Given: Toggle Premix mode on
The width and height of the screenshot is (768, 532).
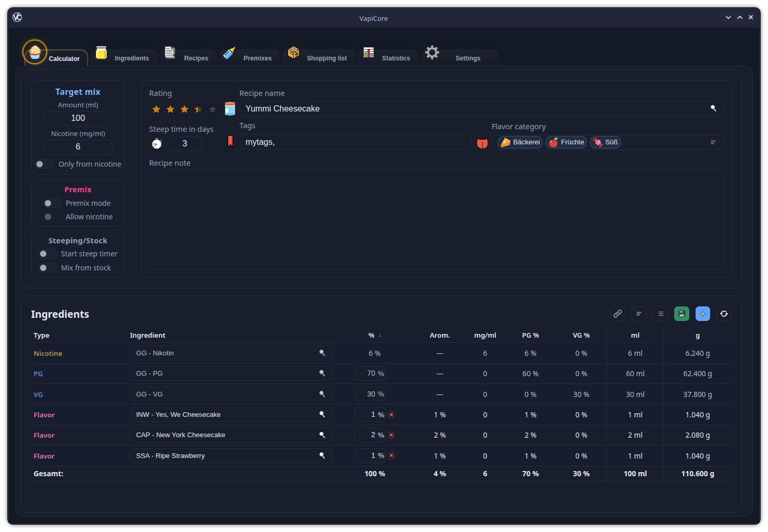Looking at the screenshot, I should [x=52, y=203].
